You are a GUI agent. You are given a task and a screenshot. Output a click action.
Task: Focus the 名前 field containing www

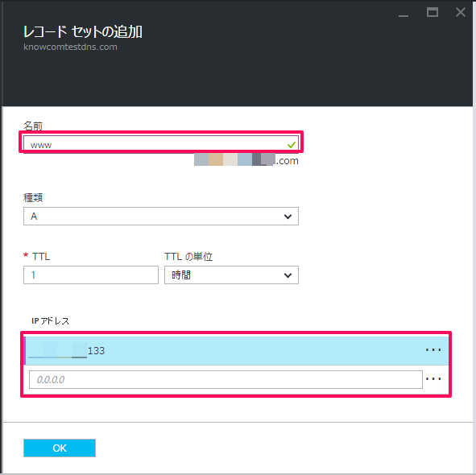click(x=161, y=144)
